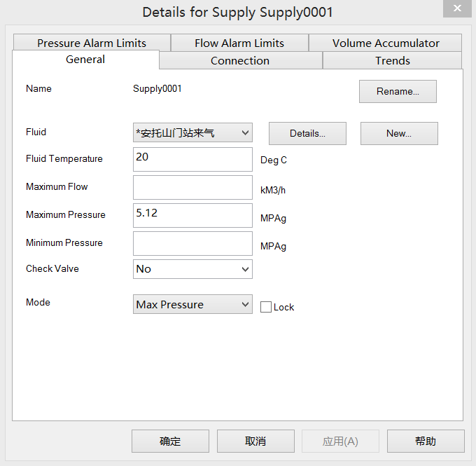Open the Trends tab
Viewport: 476px width, 466px height.
pyautogui.click(x=392, y=61)
